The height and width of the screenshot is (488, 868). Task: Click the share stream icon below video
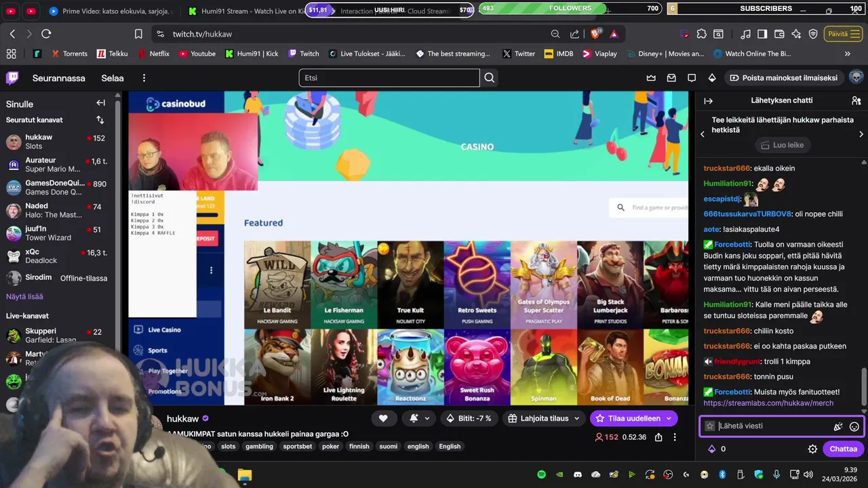pos(658,437)
